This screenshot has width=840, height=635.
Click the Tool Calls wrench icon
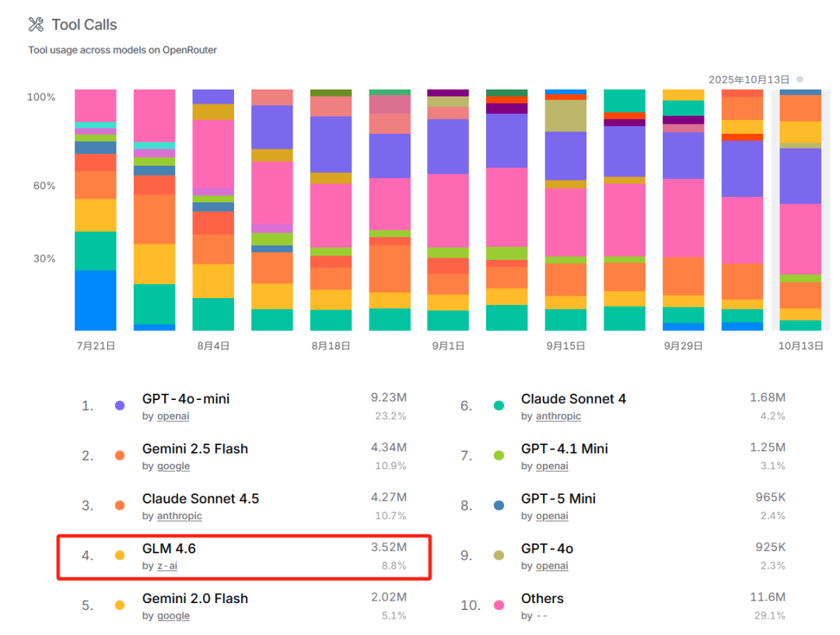(x=36, y=24)
